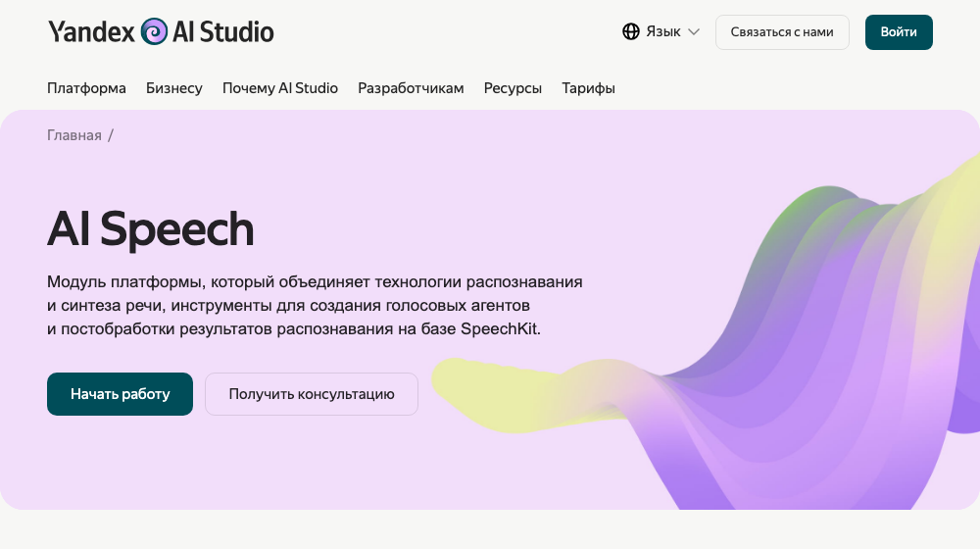This screenshot has width=980, height=549.
Task: Open the Бизнесу menu
Action: (173, 88)
